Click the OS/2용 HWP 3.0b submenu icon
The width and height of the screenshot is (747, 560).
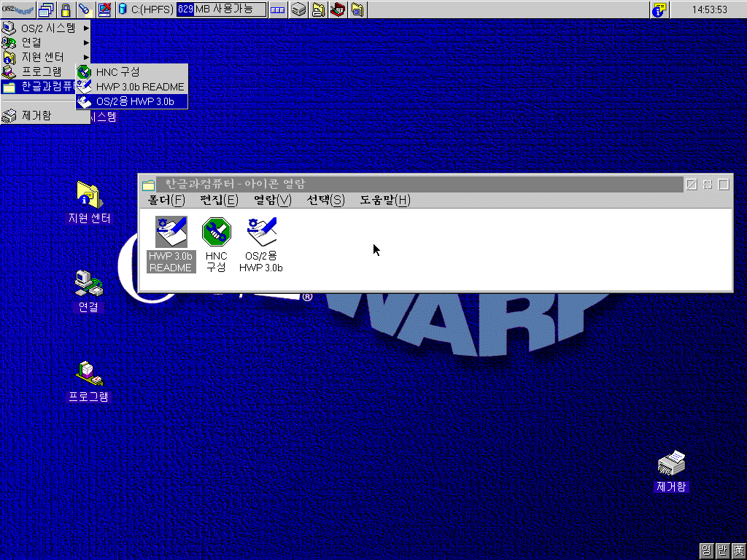pyautogui.click(x=85, y=101)
